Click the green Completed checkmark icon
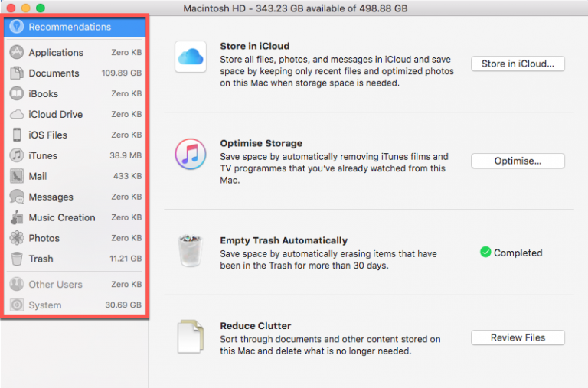588x388 pixels. click(x=485, y=253)
